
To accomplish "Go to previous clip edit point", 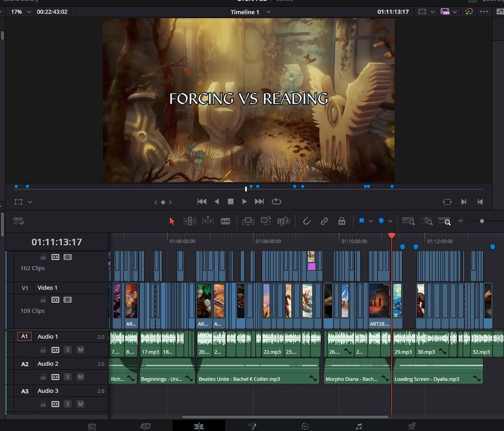I will [x=480, y=202].
